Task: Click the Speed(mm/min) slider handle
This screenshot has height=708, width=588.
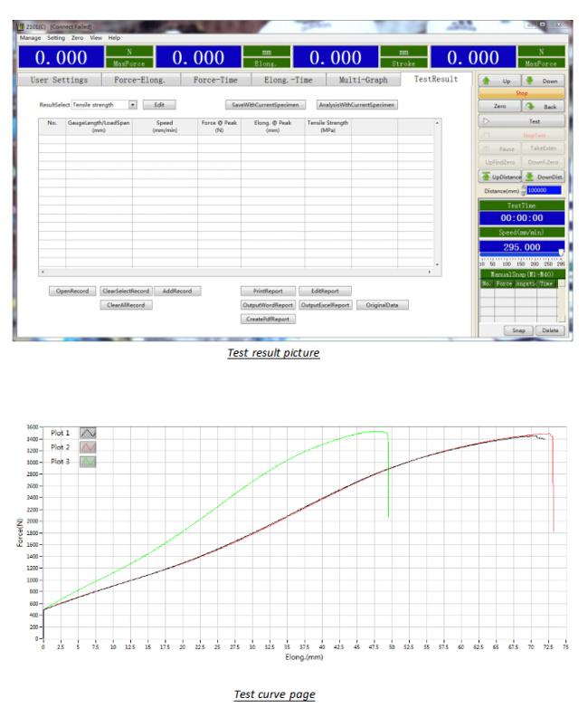Action: coord(560,254)
